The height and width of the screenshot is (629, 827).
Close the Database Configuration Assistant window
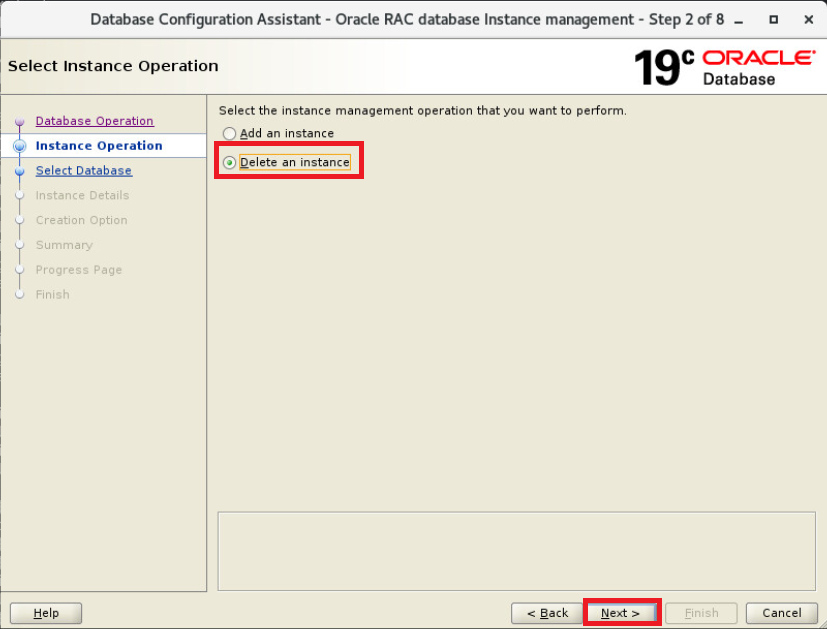(809, 20)
